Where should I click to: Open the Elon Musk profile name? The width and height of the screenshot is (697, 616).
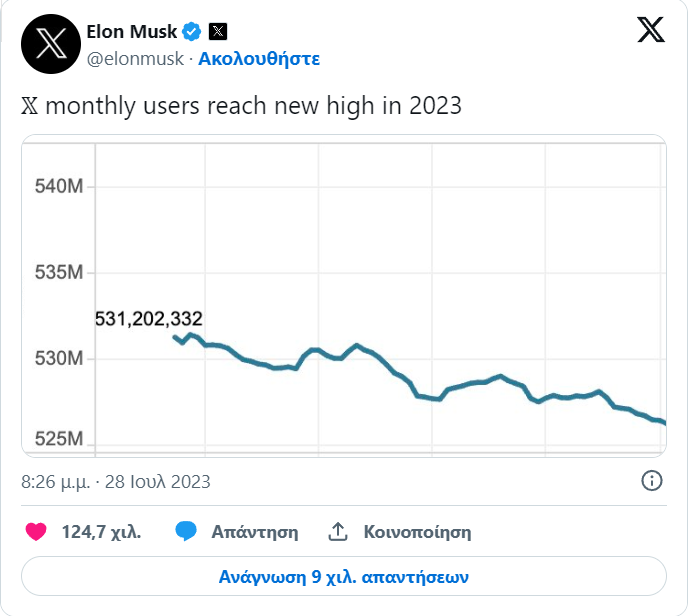pos(132,31)
